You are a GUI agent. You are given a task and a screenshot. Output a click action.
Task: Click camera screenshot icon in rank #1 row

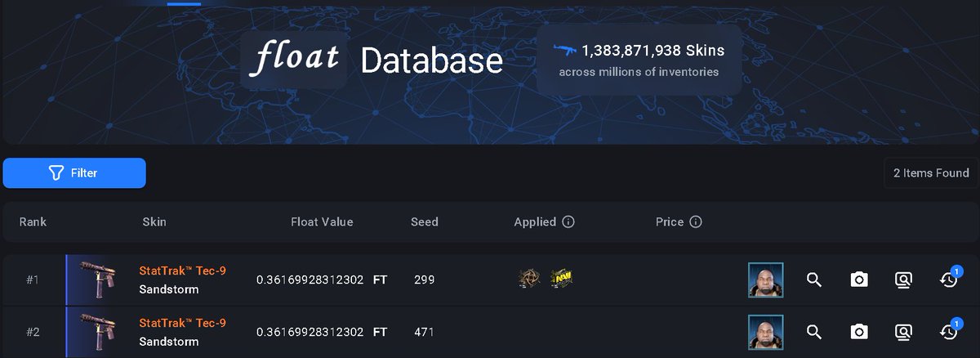(x=859, y=280)
